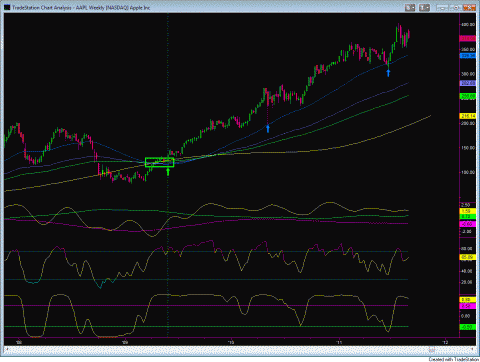Click the yellow 216.14 price label

[x=468, y=116]
